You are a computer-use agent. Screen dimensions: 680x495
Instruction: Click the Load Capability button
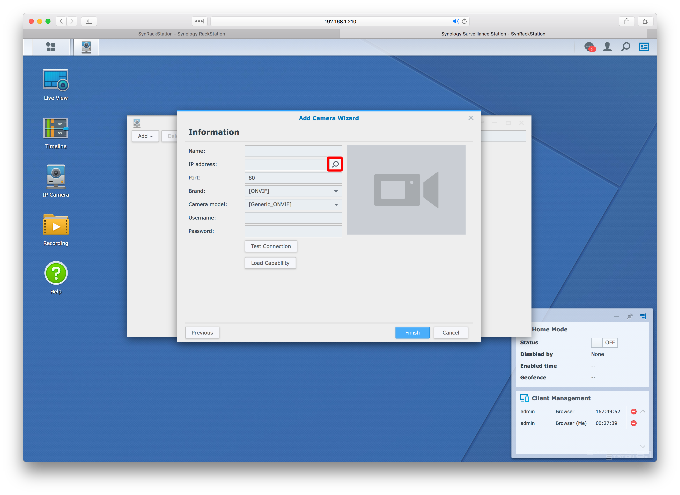pos(270,263)
